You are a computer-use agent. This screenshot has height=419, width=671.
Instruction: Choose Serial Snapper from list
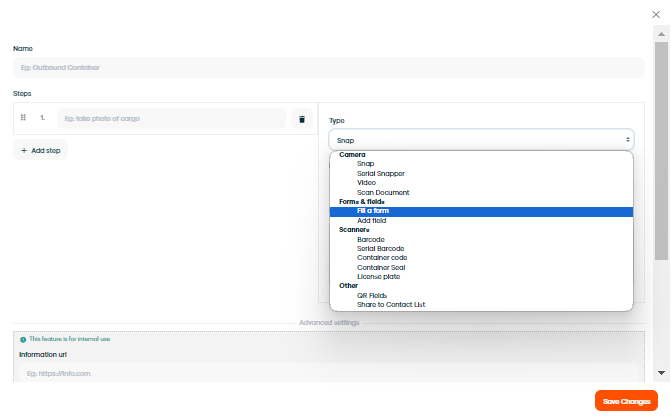(380, 173)
